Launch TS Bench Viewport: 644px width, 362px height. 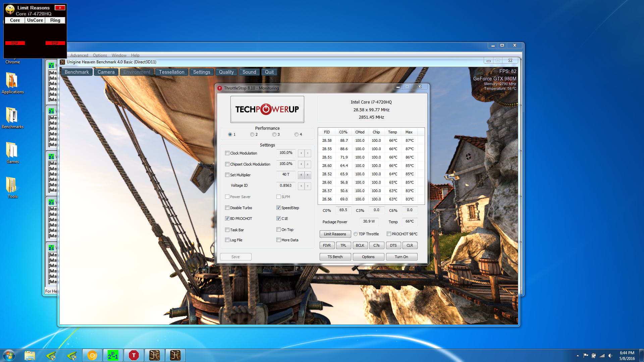[335, 257]
